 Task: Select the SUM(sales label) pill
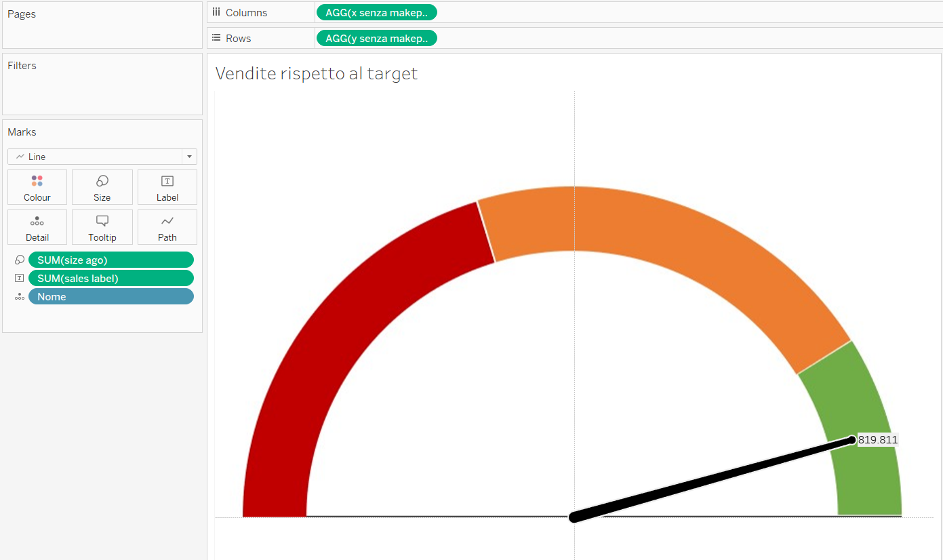point(111,277)
